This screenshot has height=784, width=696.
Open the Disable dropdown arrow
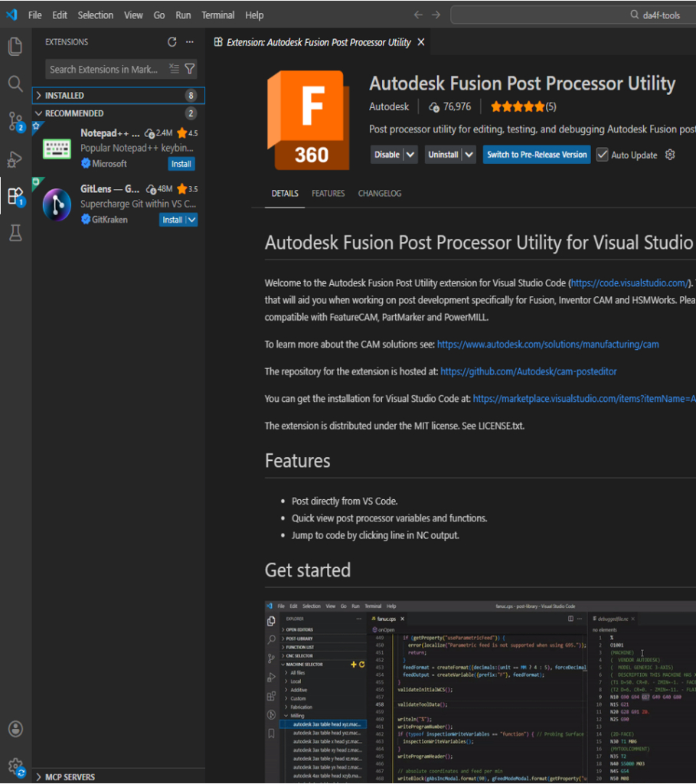411,155
